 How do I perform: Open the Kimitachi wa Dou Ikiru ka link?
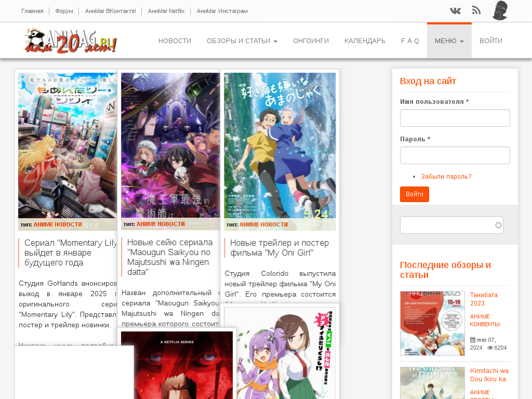[x=489, y=375]
